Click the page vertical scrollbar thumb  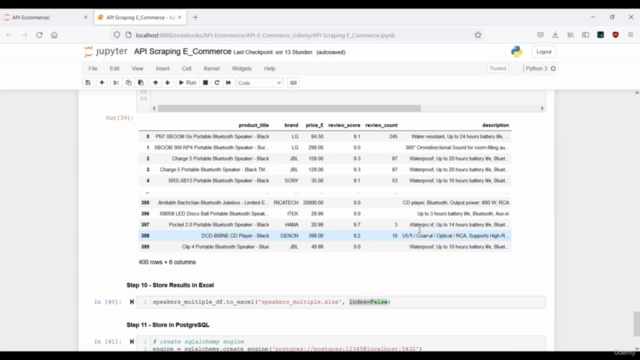[637, 323]
